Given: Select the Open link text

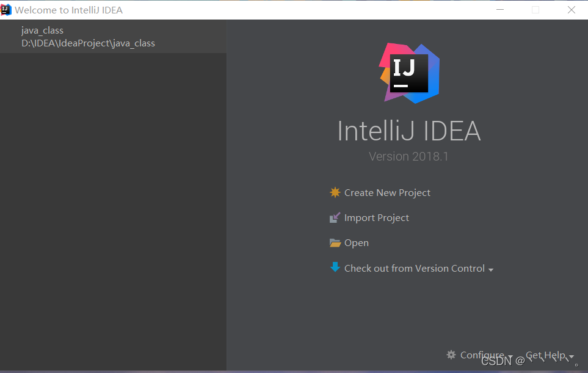Looking at the screenshot, I should click(x=356, y=243).
